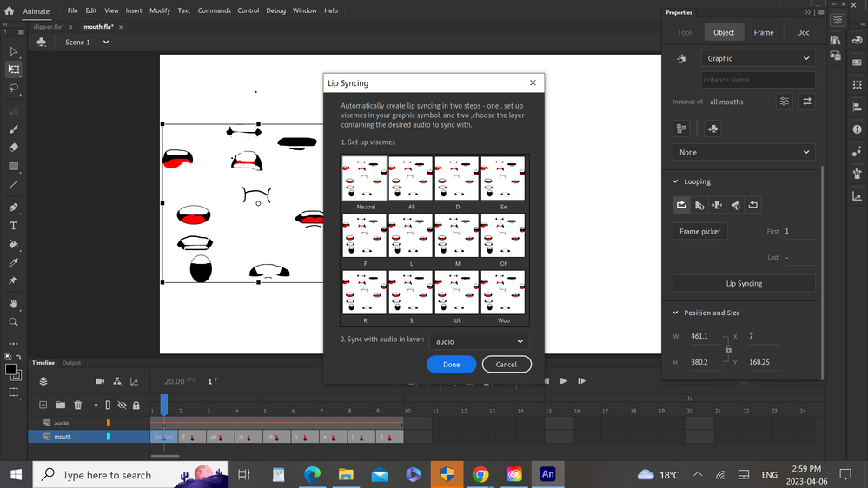This screenshot has height=488, width=868.
Task: Toggle outline view for all layers
Action: (x=108, y=405)
